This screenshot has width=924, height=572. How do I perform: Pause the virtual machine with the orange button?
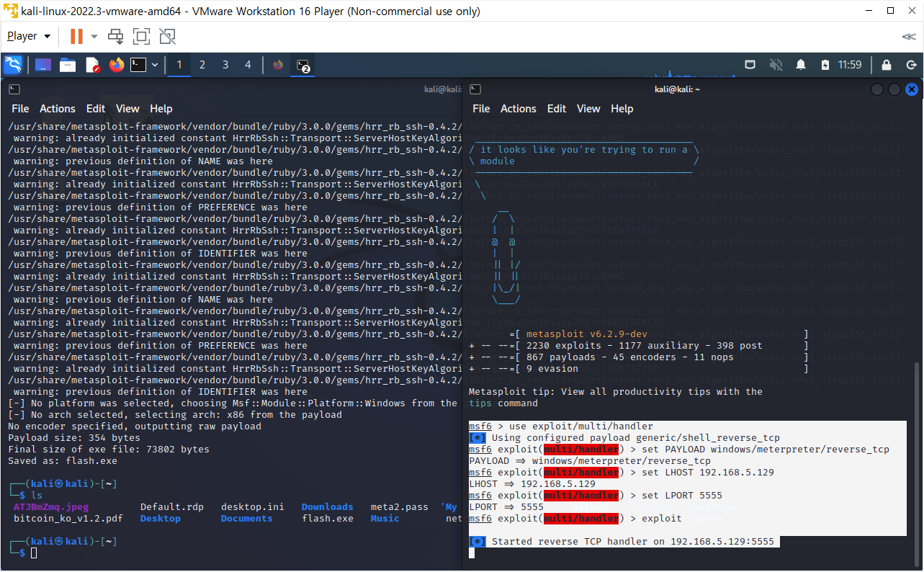[x=76, y=36]
